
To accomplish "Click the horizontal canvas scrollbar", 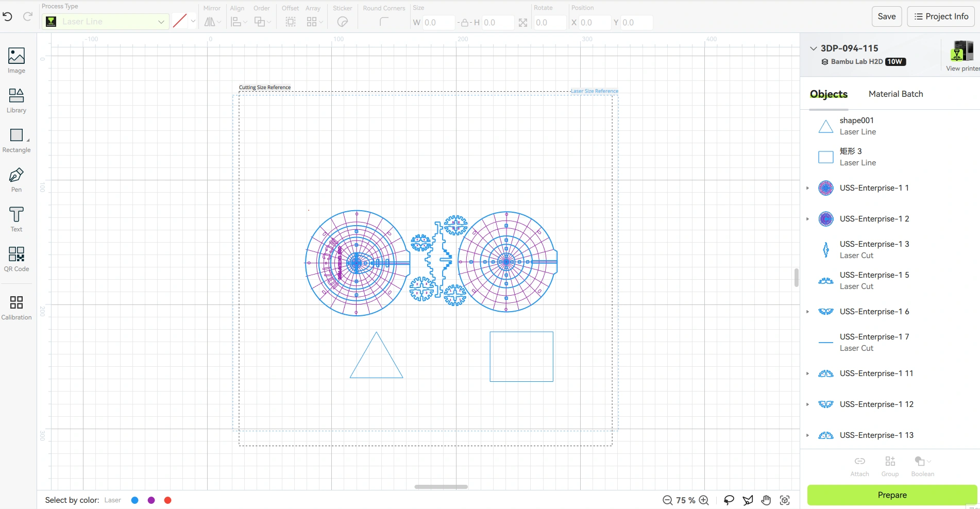I will [x=441, y=487].
